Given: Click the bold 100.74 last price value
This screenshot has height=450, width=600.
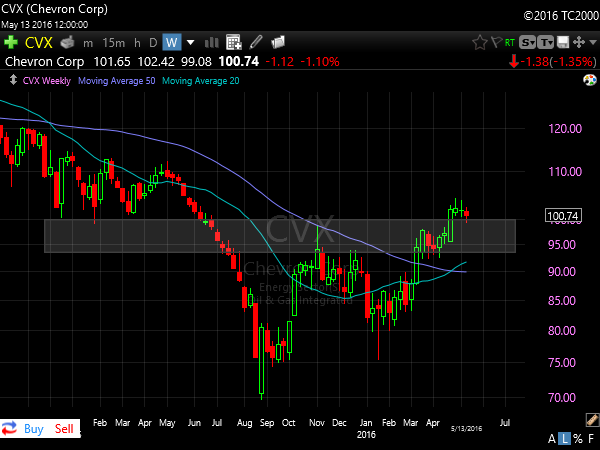Looking at the screenshot, I should pos(239,62).
